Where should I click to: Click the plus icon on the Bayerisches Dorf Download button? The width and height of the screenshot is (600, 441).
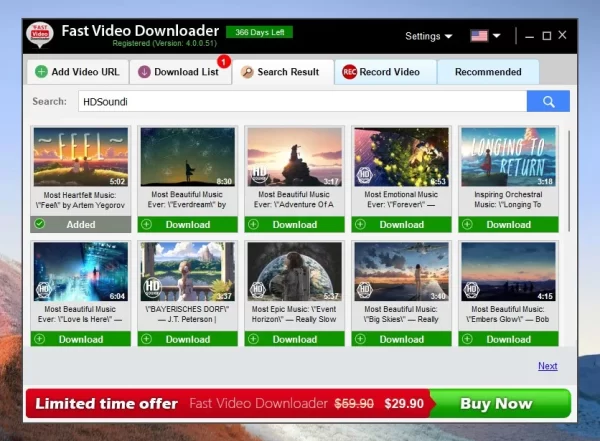147,339
